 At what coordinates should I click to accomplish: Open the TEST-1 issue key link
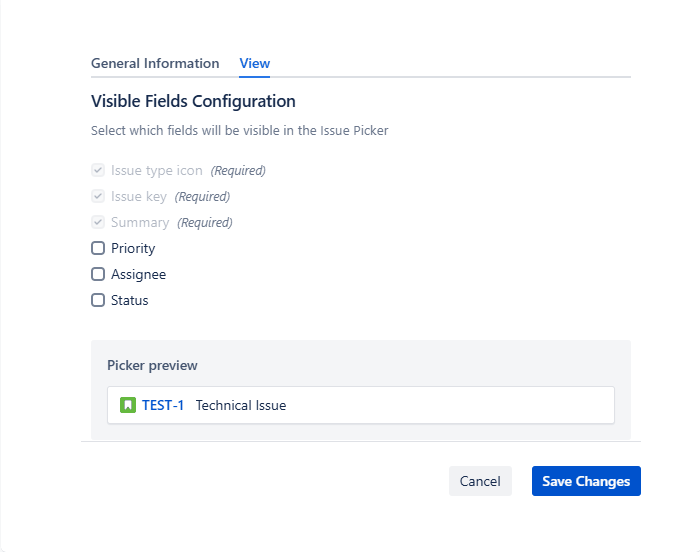tap(163, 405)
